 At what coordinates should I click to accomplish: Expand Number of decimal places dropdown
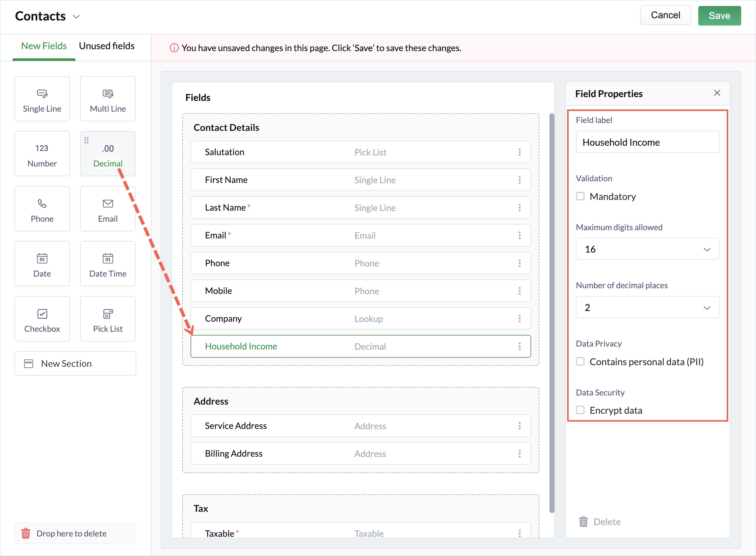point(647,307)
